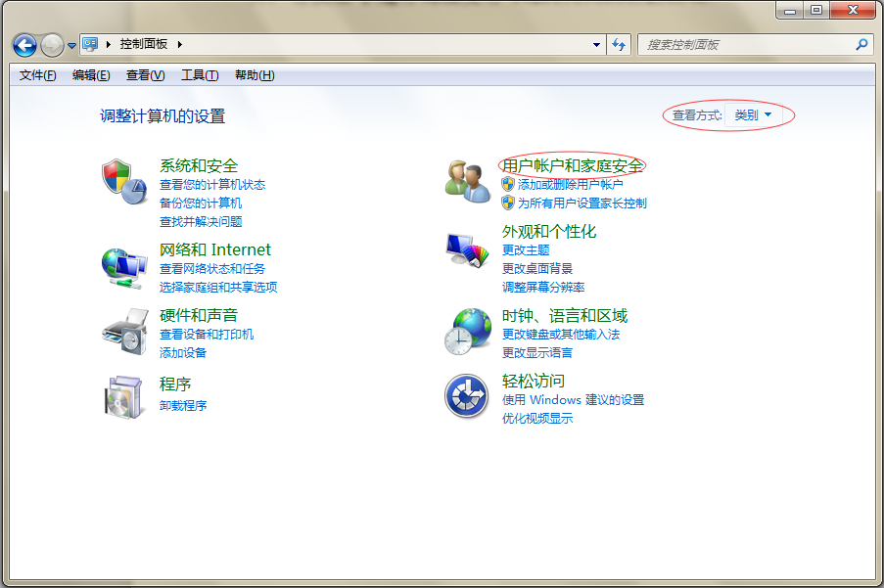Screen dimensions: 884x588
Task: Open 系统和安全 category
Action: [199, 165]
